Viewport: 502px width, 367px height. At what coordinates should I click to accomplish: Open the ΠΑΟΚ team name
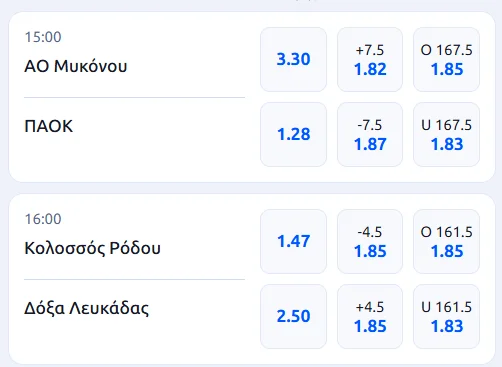[49, 126]
